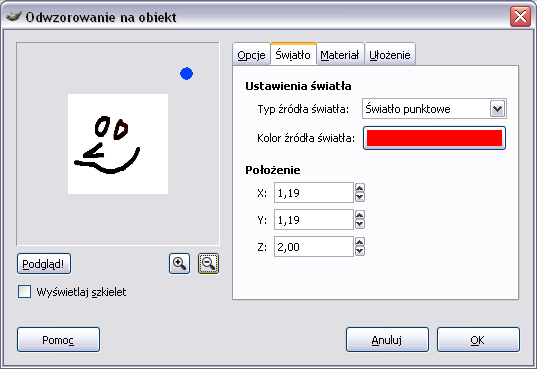Switch to the Materiał tab
The width and height of the screenshot is (537, 369).
(x=340, y=55)
